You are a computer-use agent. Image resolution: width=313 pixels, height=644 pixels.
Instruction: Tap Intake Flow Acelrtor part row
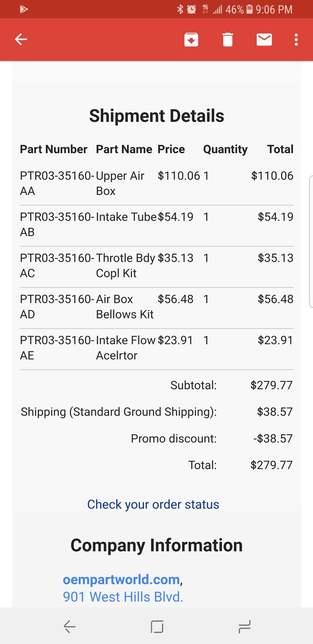156,348
